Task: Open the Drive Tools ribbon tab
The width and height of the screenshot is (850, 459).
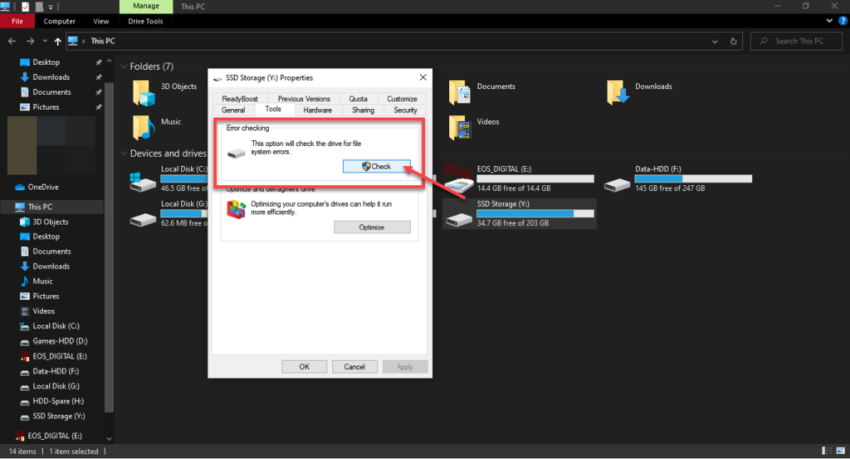Action: [145, 21]
